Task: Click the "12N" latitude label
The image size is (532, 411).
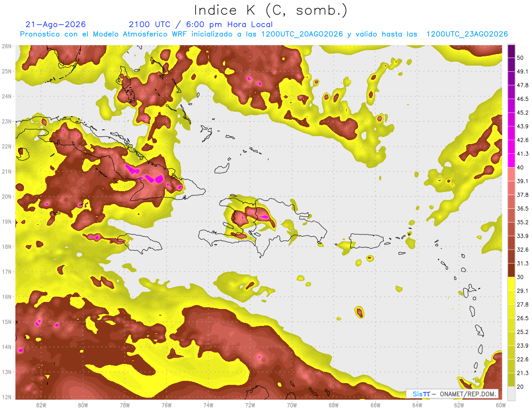Action: point(7,397)
